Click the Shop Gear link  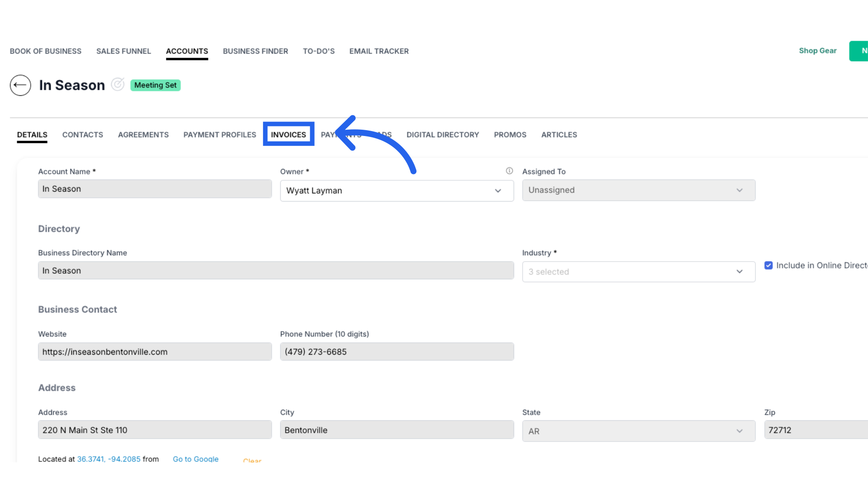[x=818, y=51]
